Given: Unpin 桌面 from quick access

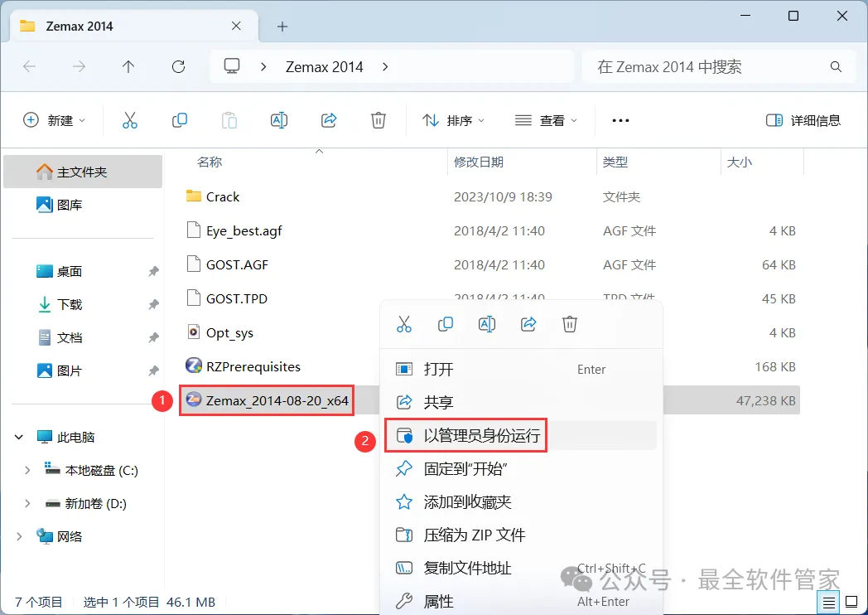Looking at the screenshot, I should [153, 272].
